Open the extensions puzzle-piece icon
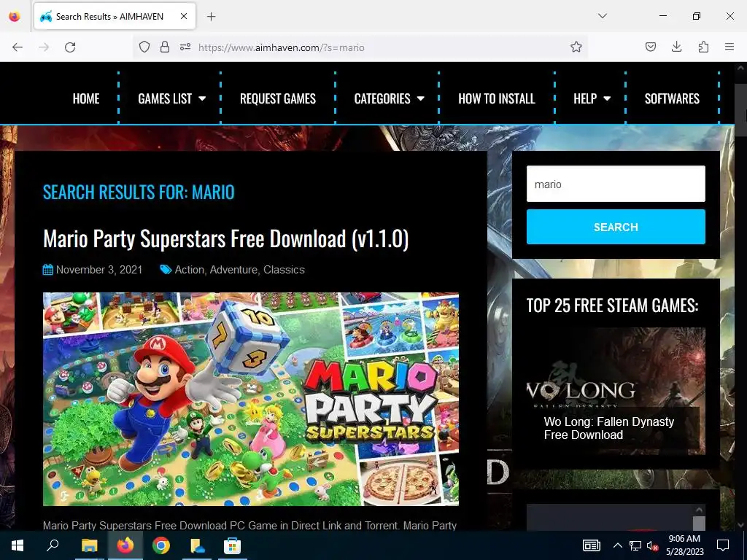The image size is (747, 560). tap(703, 47)
